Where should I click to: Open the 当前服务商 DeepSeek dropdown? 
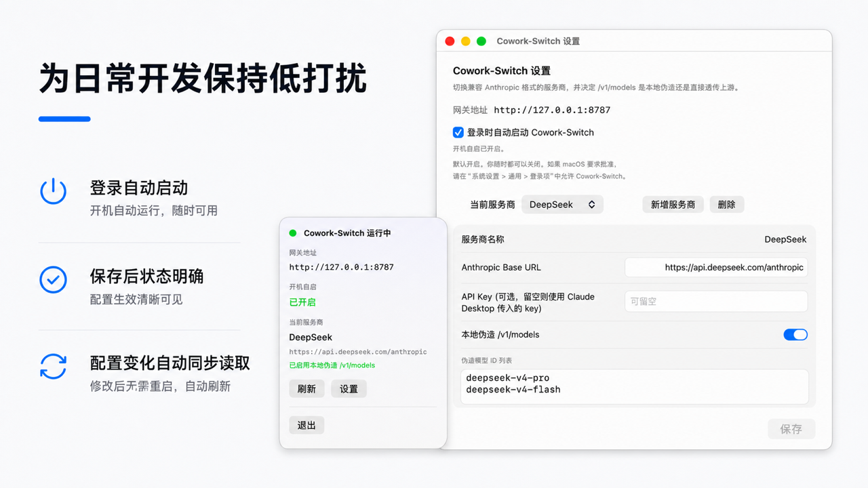562,205
